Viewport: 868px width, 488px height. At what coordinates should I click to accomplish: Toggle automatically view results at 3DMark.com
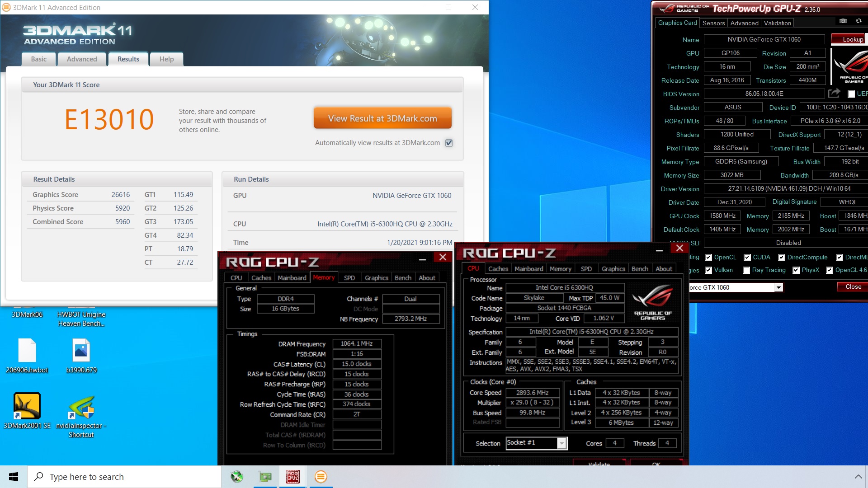449,143
